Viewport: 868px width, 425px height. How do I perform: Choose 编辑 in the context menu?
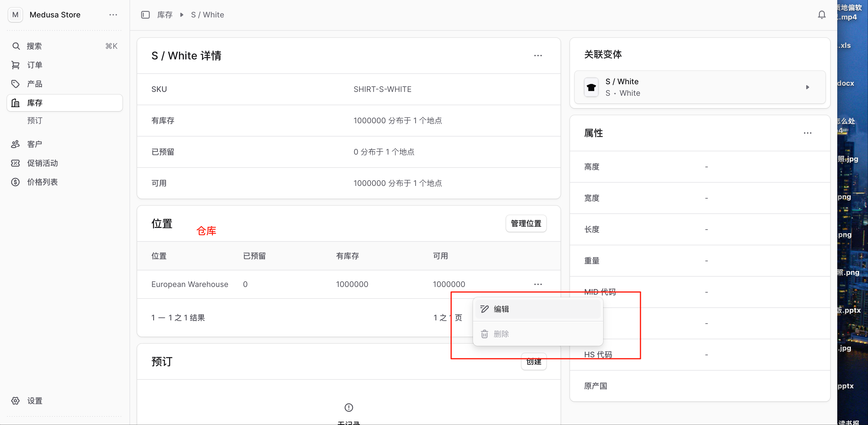pos(538,309)
